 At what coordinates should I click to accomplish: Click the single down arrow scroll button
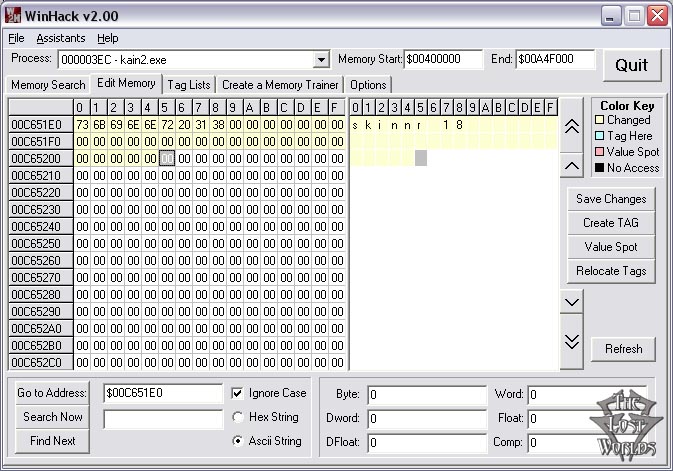click(x=572, y=302)
